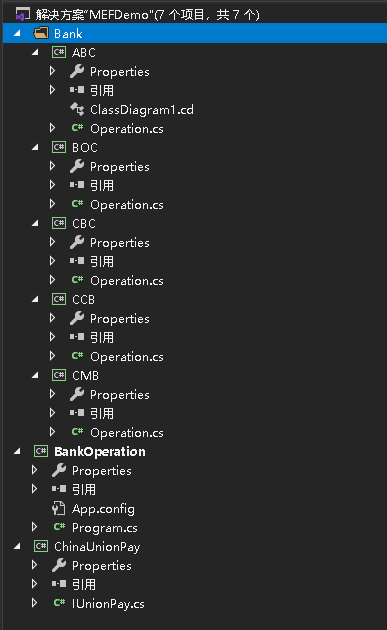This screenshot has height=630, width=387.
Task: Collapse the Bank folder node
Action: point(17,34)
